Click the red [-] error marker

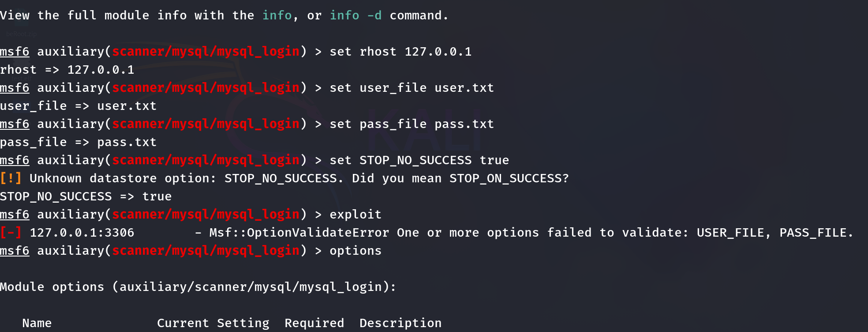click(11, 233)
